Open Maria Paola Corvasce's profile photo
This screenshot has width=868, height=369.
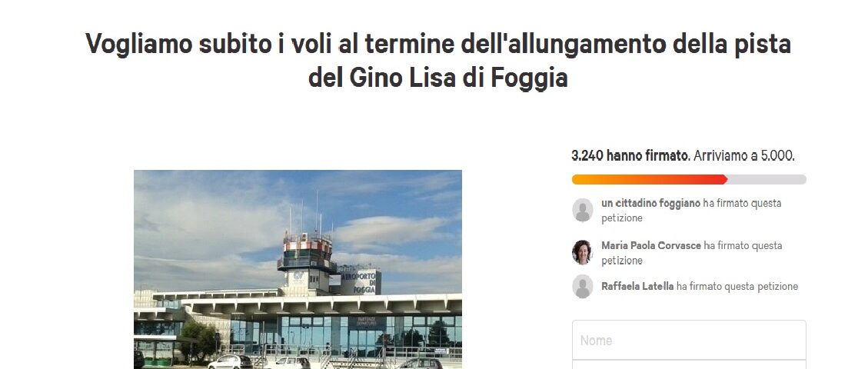pyautogui.click(x=582, y=252)
